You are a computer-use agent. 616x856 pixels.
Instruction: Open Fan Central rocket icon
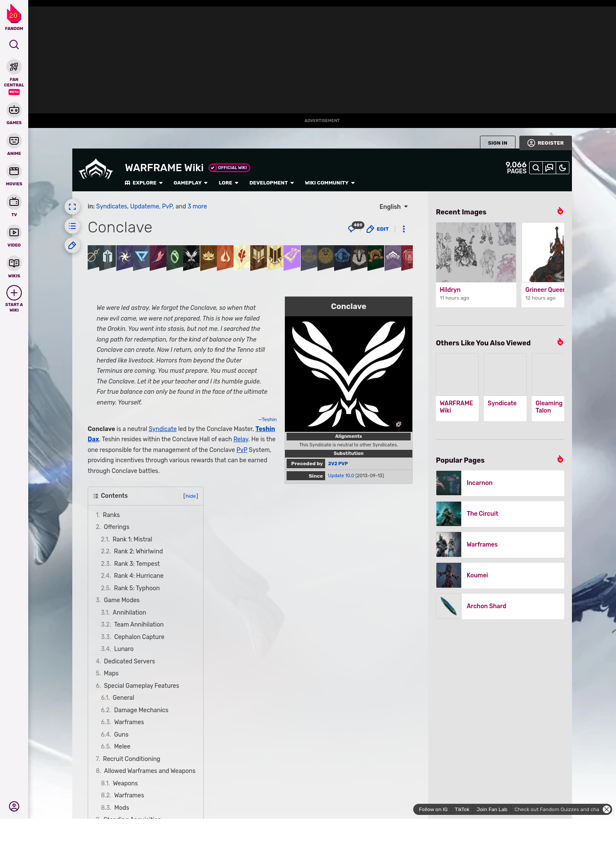tap(14, 67)
